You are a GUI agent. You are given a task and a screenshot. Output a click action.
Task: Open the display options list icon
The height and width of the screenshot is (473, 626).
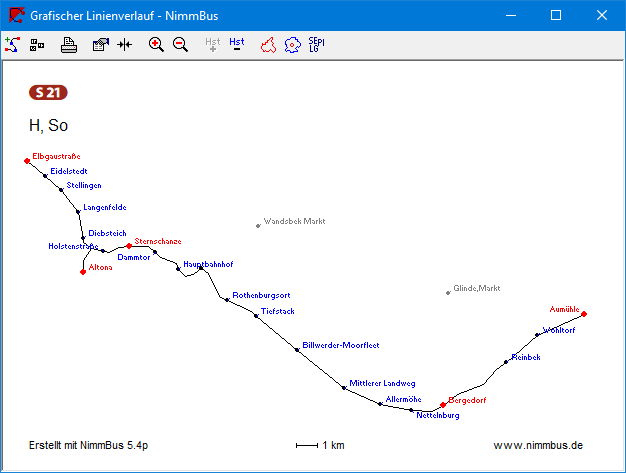point(37,44)
